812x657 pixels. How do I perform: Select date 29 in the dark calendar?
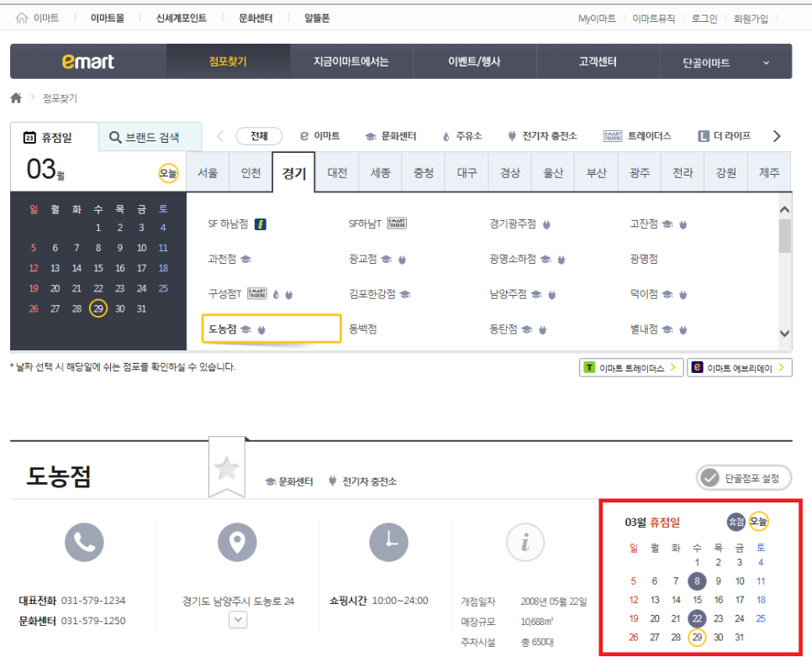[x=98, y=308]
